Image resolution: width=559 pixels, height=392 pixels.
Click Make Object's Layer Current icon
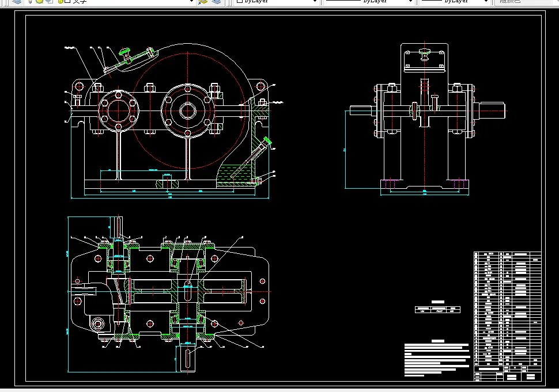pos(203,1)
